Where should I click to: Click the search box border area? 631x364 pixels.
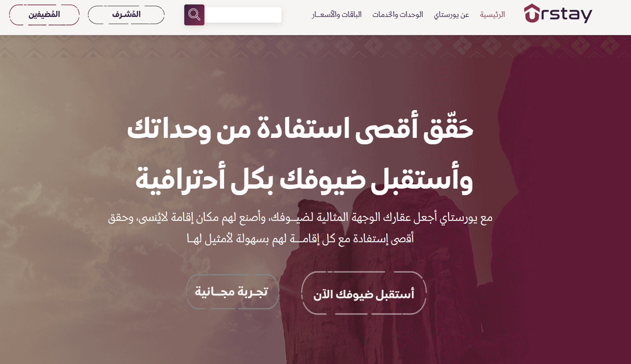click(x=280, y=15)
